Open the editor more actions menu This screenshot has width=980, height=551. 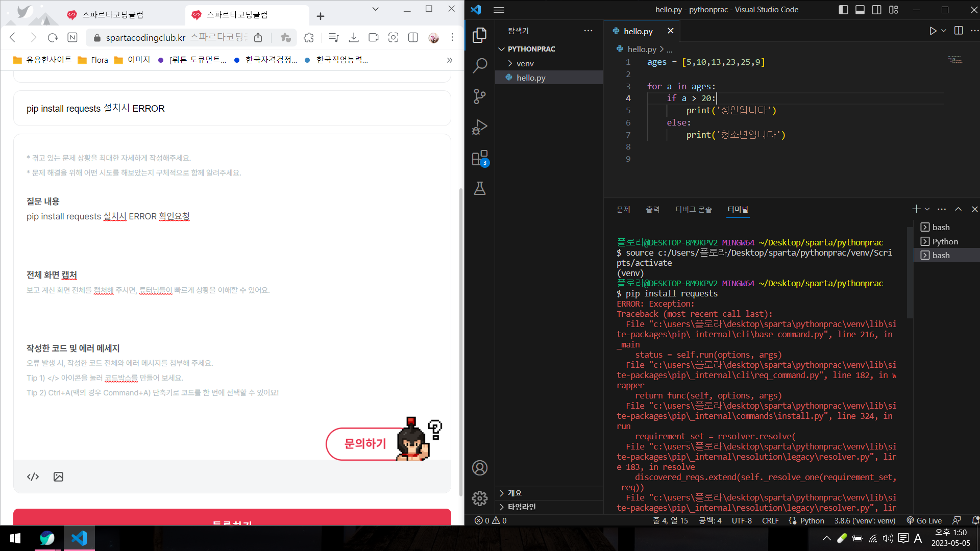tap(974, 31)
